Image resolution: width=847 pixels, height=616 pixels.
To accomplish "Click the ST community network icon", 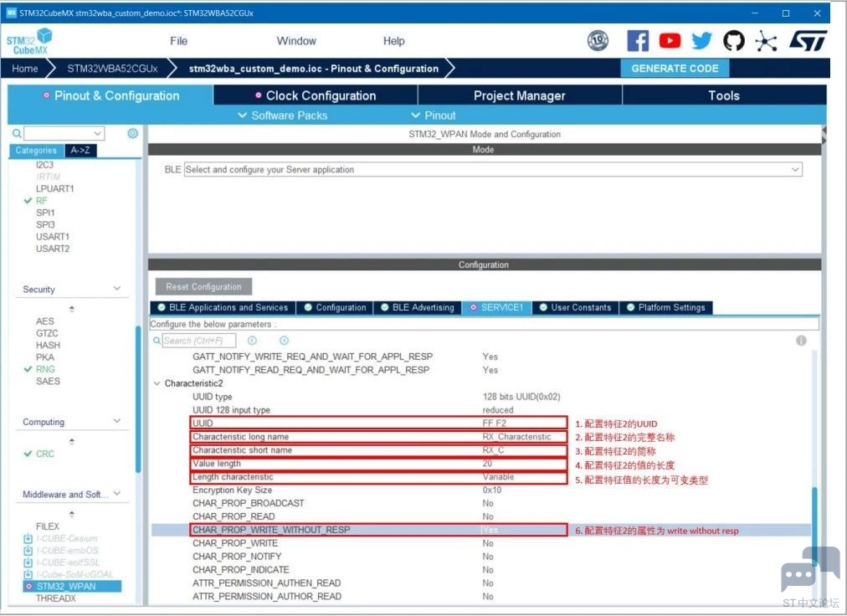I will coord(766,41).
